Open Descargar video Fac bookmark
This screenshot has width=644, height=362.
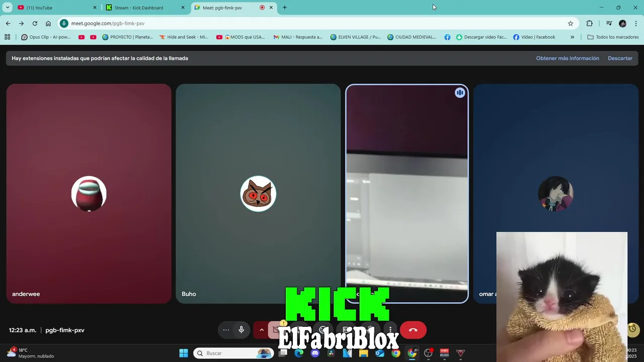click(x=481, y=37)
